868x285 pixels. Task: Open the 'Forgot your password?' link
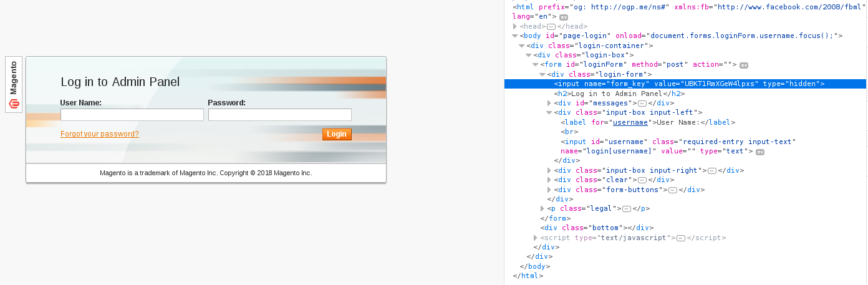[x=100, y=134]
